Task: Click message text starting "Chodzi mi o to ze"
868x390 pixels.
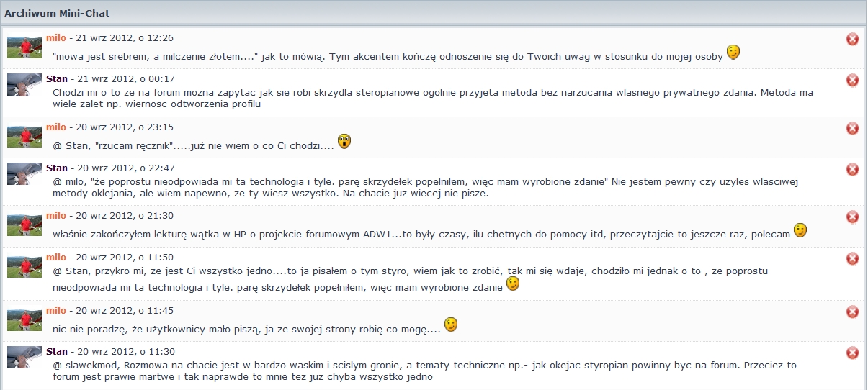Action: [434, 98]
